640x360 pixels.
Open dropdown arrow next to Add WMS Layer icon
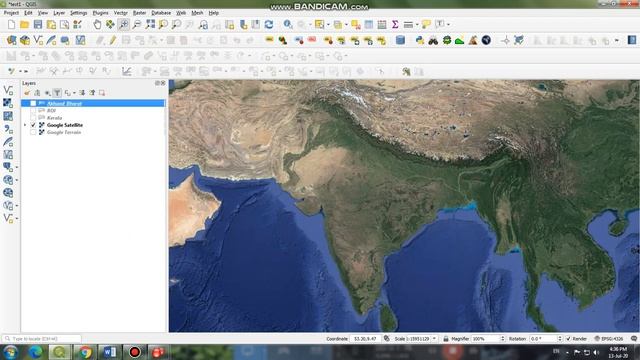pyautogui.click(x=17, y=180)
